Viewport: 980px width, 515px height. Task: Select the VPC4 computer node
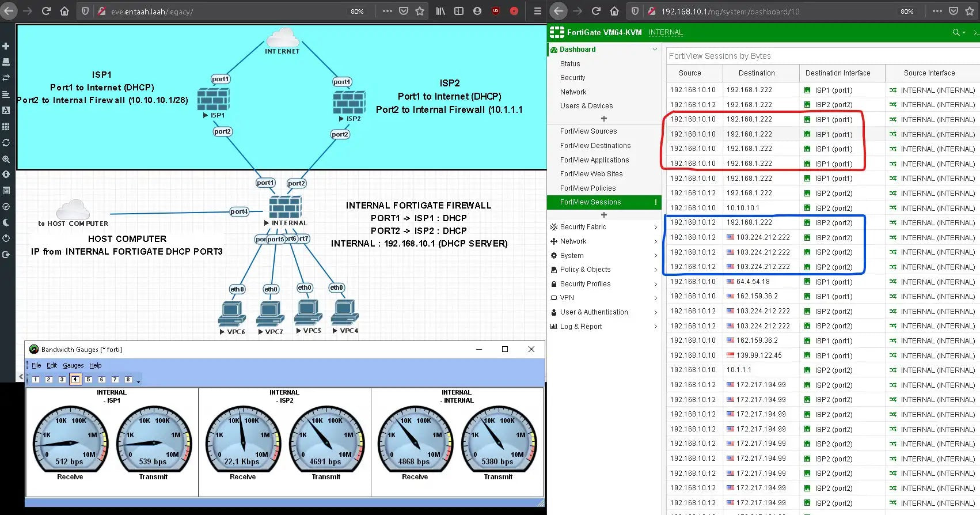point(345,313)
